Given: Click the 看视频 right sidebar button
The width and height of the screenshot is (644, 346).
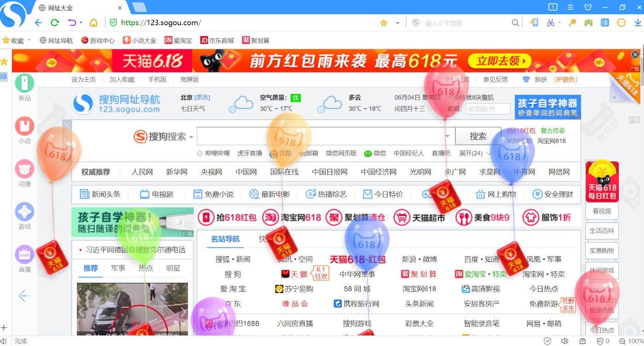Looking at the screenshot, I should pyautogui.click(x=602, y=211).
